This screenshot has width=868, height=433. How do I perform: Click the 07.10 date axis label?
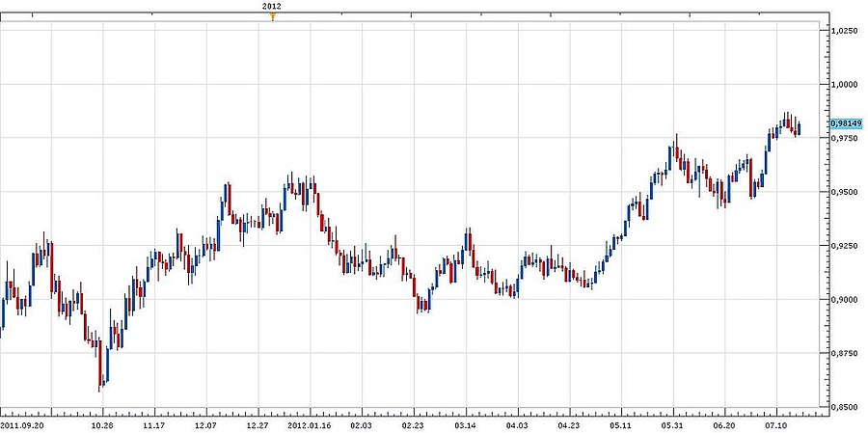[x=777, y=423]
